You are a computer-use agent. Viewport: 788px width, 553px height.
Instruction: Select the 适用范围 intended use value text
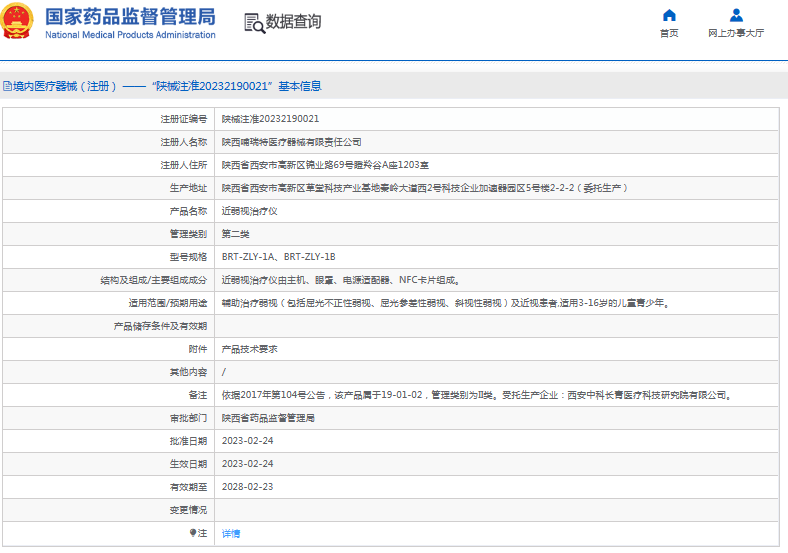click(446, 303)
